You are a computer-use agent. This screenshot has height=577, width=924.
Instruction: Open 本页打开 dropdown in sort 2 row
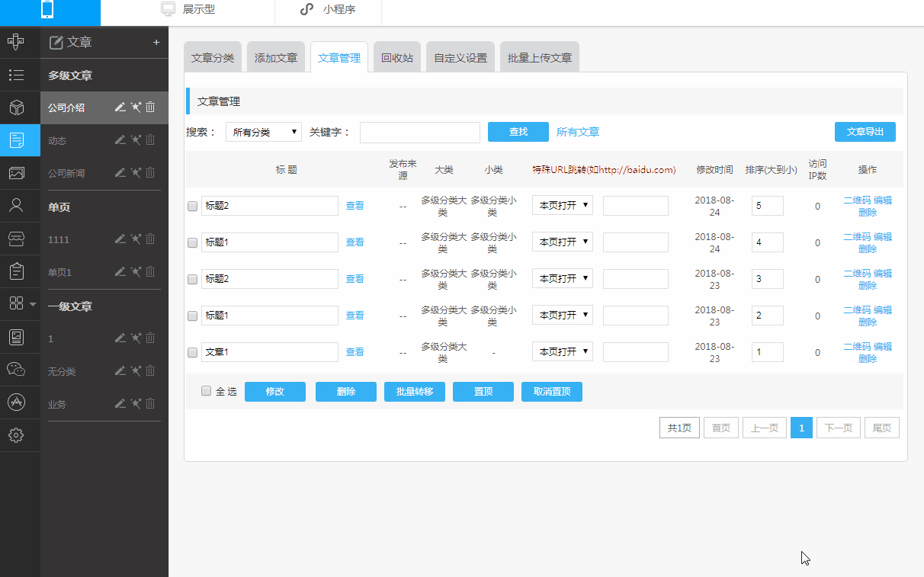point(563,315)
